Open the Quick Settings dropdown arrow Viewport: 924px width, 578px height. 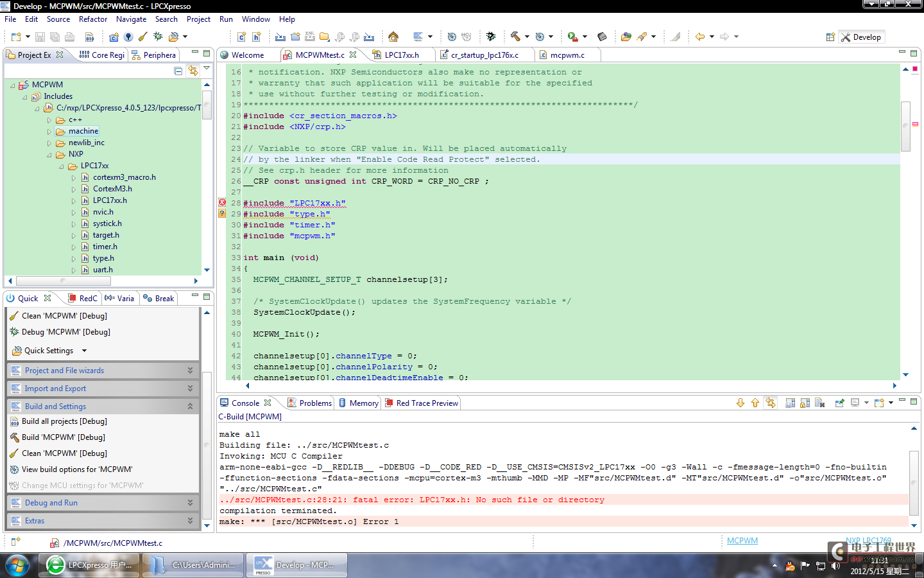click(x=84, y=351)
